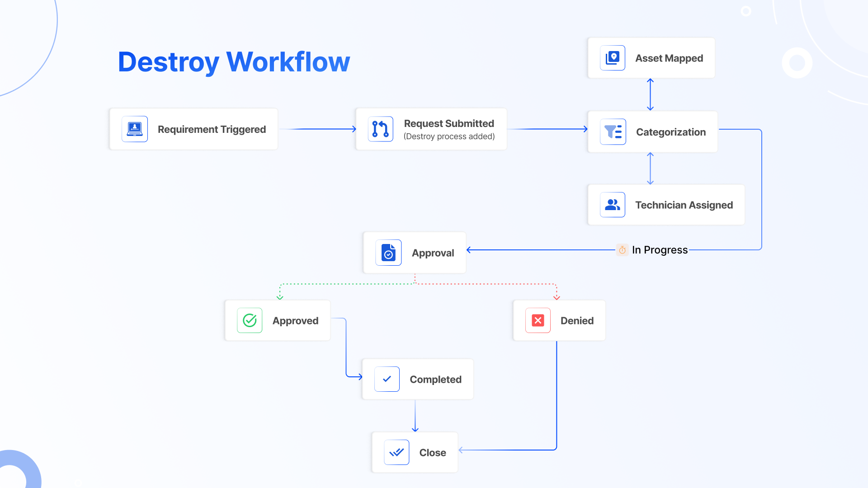Screen dimensions: 868x488
Task: Click the pull-request icon in Request Submitted
Action: coord(381,129)
